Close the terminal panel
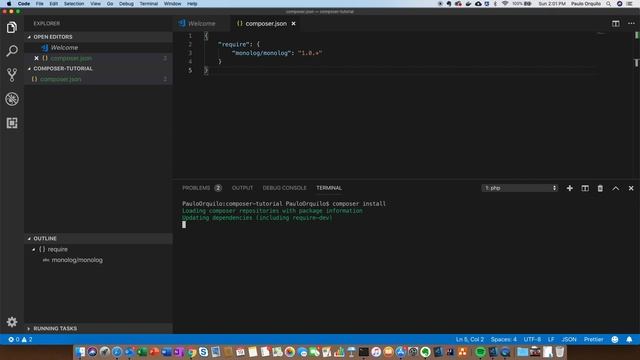This screenshot has width=640, height=360. (x=631, y=188)
